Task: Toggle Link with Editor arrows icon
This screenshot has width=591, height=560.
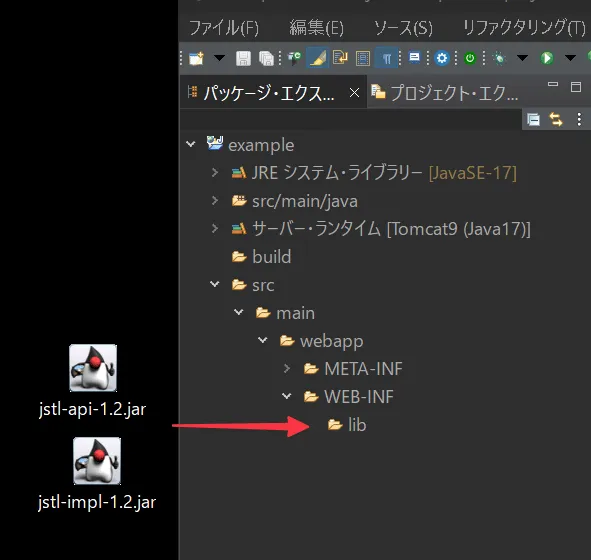Action: pos(556,120)
